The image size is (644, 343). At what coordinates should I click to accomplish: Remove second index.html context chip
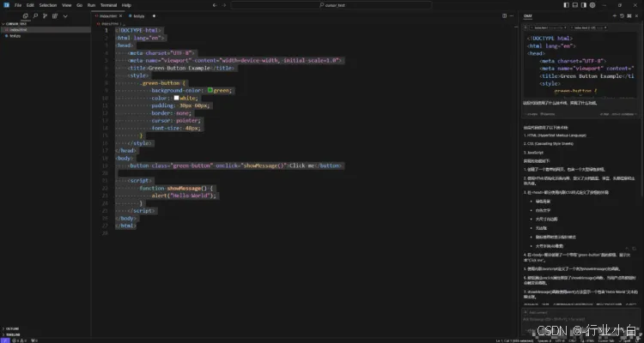(x=605, y=27)
